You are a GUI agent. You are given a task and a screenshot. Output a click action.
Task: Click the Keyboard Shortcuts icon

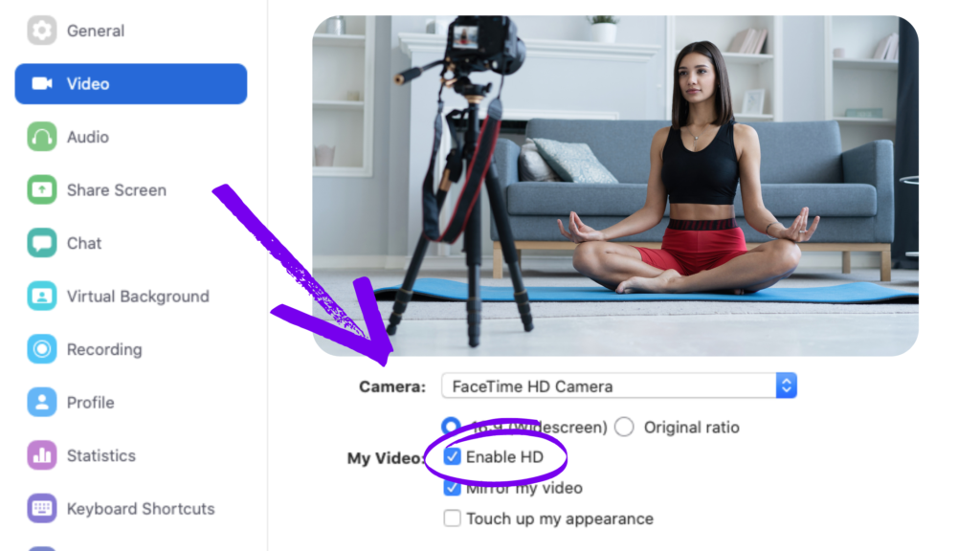[x=42, y=508]
